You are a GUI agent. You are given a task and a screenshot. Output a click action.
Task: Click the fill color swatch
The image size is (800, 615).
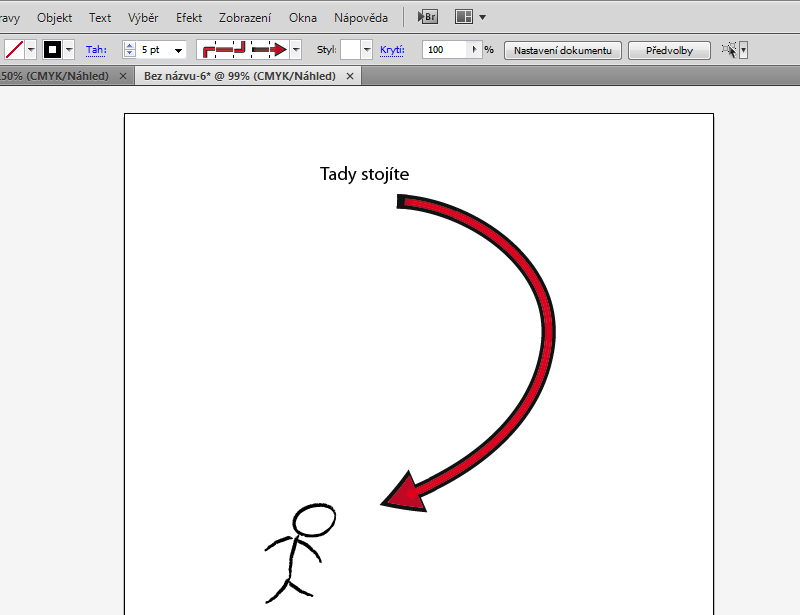click(x=14, y=49)
